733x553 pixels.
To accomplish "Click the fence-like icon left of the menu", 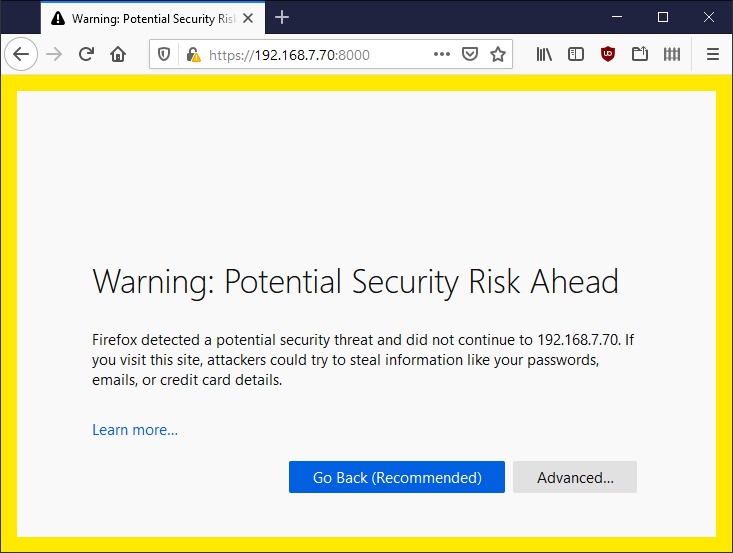I will (672, 55).
